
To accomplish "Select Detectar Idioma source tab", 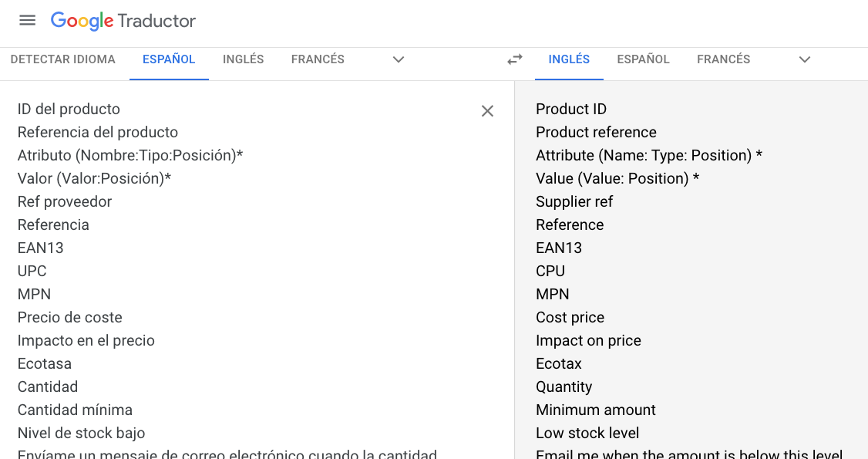I will click(63, 59).
